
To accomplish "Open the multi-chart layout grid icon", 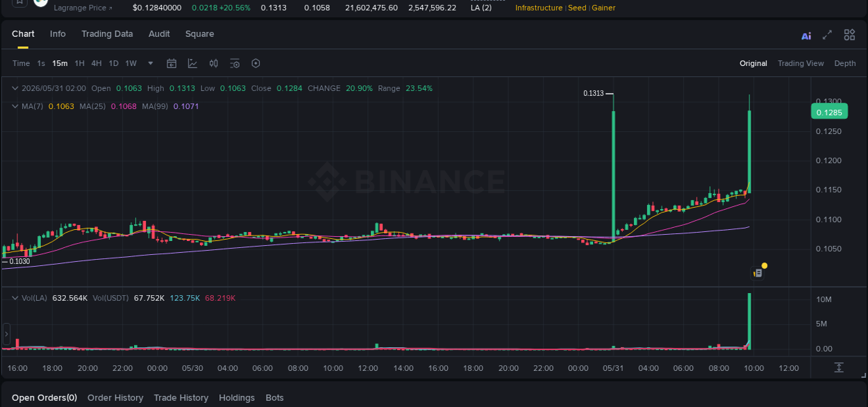I will point(849,35).
